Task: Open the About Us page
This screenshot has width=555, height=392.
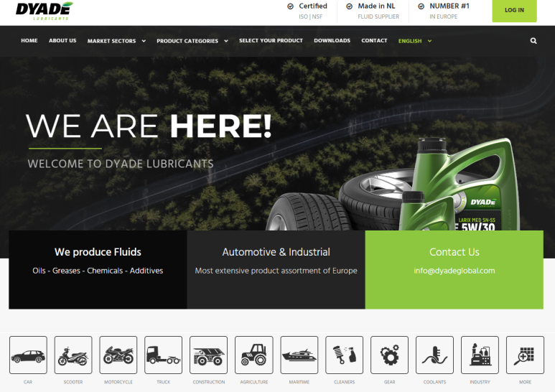Action: 62,41
